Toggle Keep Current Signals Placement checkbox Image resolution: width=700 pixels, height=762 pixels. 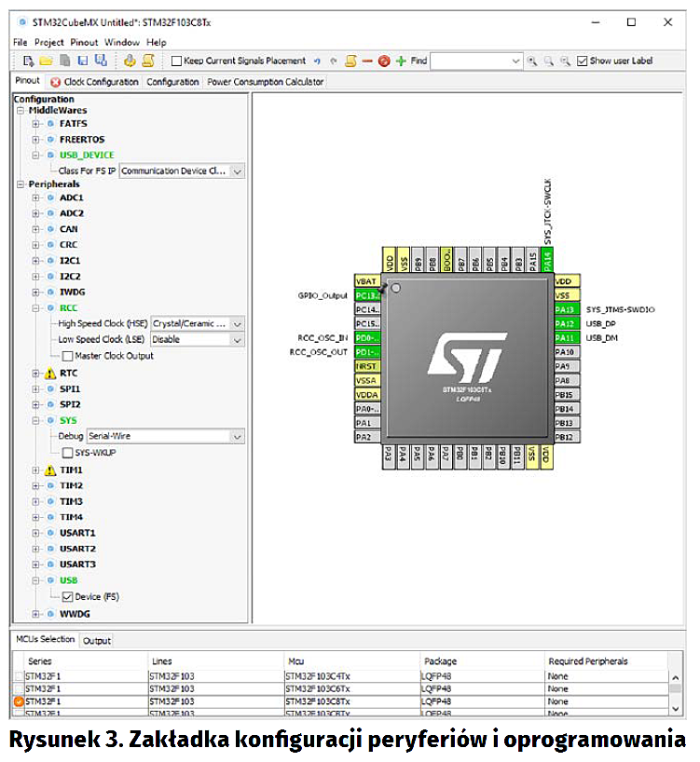pyautogui.click(x=176, y=61)
